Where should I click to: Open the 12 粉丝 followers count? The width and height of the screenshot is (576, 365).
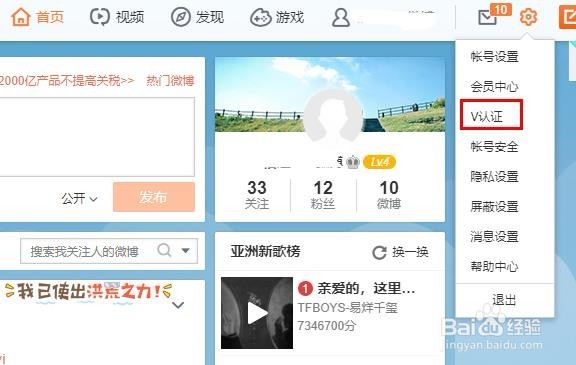point(323,195)
